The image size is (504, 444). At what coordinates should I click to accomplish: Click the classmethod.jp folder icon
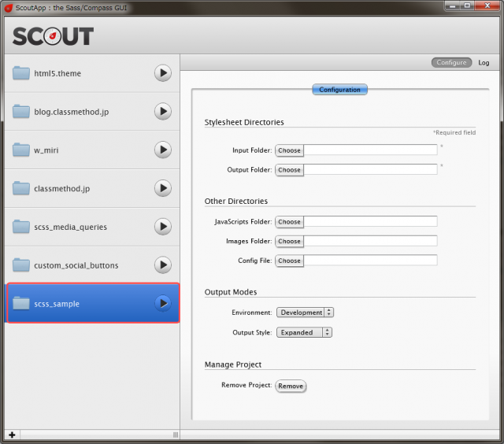click(x=21, y=188)
